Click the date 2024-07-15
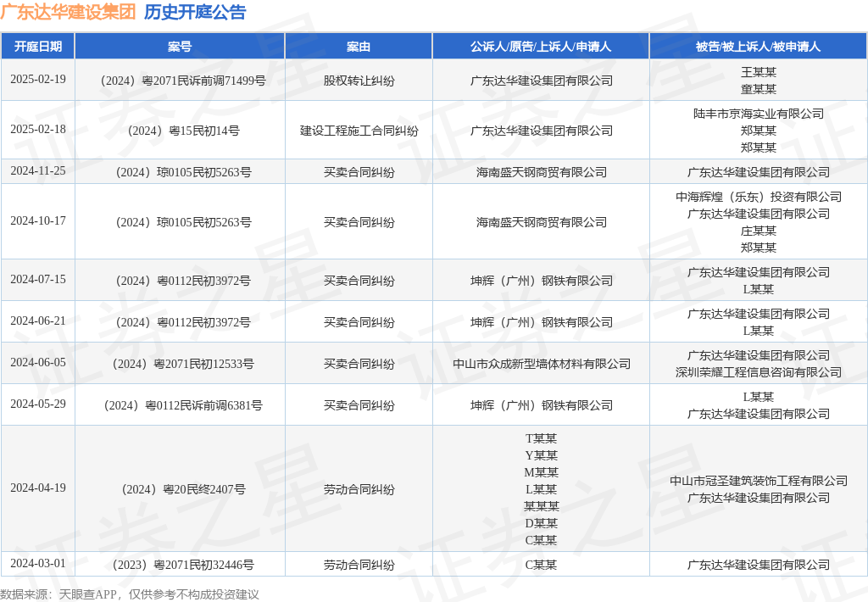Viewport: 868px width, 602px height. 37,279
